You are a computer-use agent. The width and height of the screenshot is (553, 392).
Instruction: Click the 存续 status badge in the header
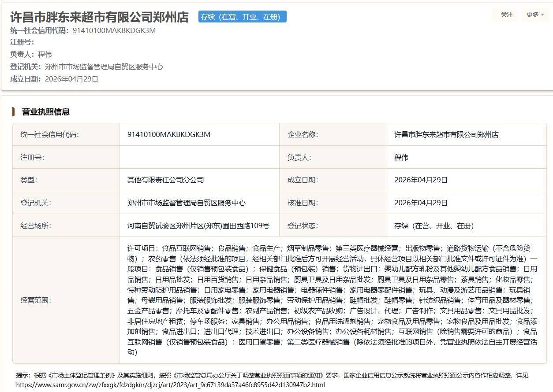242,17
